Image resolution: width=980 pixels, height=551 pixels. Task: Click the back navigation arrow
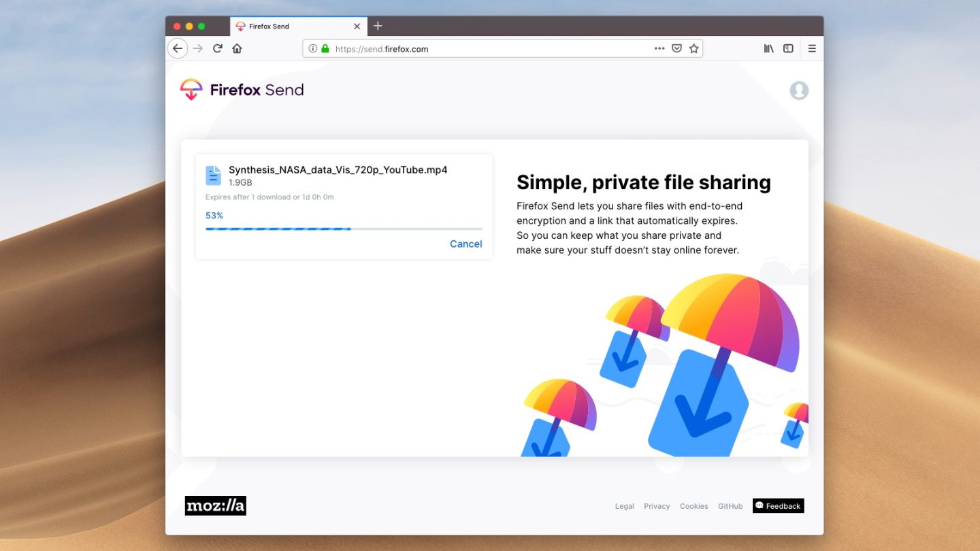(178, 48)
